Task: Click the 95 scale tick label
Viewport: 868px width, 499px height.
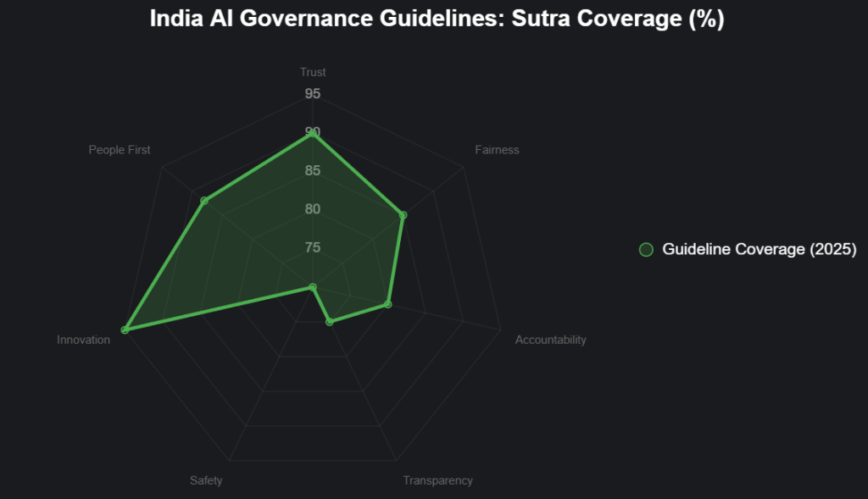Action: [313, 93]
